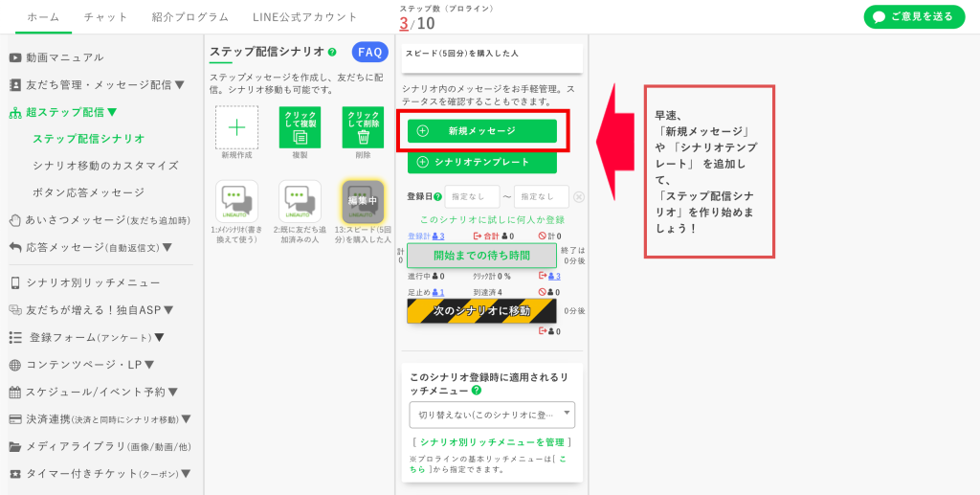This screenshot has height=495, width=980.
Task: Click the plus icon for 新規作成
Action: [237, 127]
